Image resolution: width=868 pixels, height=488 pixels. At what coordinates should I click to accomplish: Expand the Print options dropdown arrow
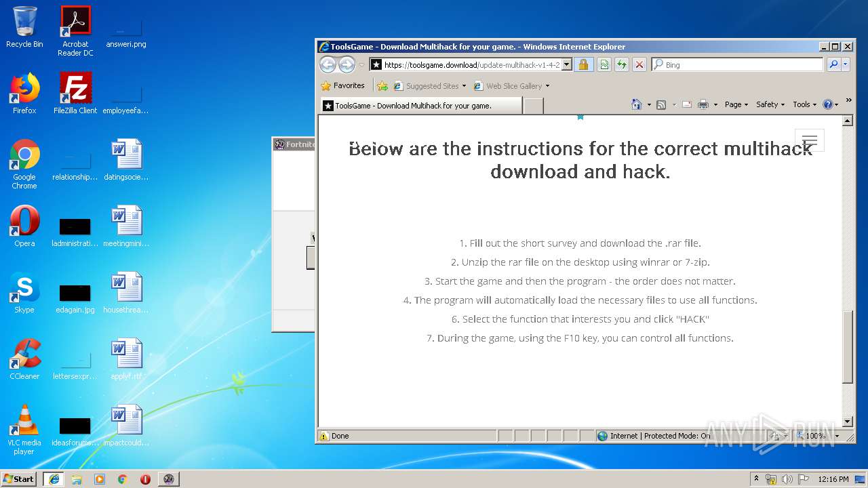[715, 104]
